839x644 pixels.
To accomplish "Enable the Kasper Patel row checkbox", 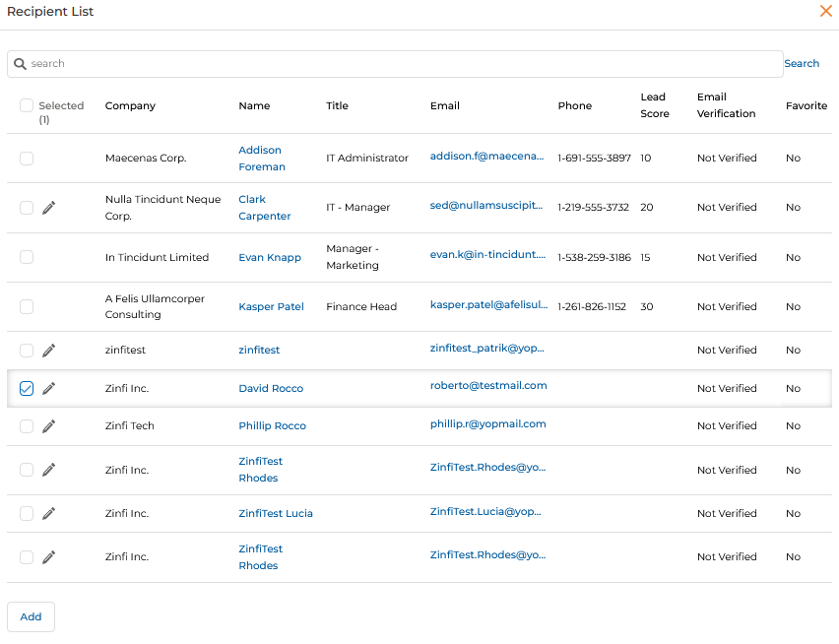I will click(x=27, y=307).
